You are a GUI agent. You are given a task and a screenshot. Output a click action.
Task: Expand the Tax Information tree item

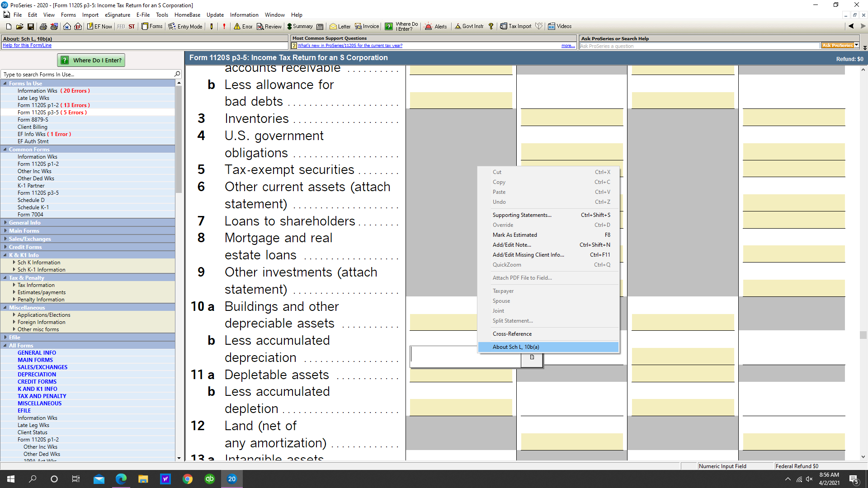point(14,285)
